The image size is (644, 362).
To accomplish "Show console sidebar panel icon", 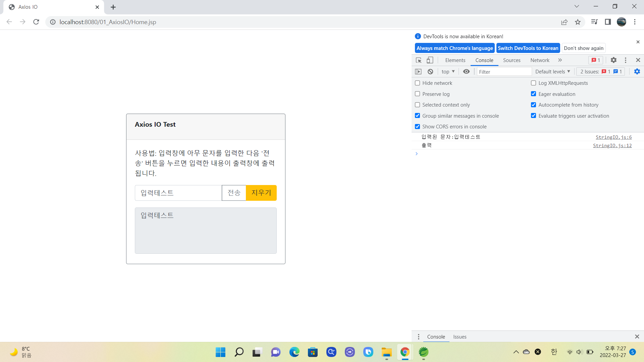I will [418, 72].
